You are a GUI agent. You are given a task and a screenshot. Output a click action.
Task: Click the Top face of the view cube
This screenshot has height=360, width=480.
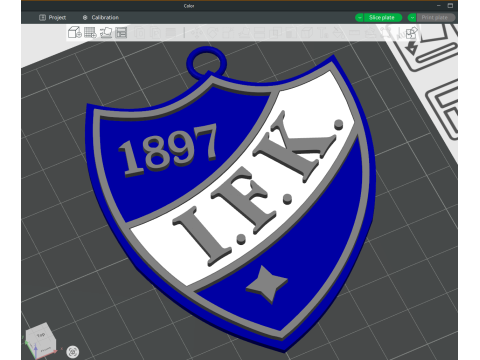tap(41, 334)
